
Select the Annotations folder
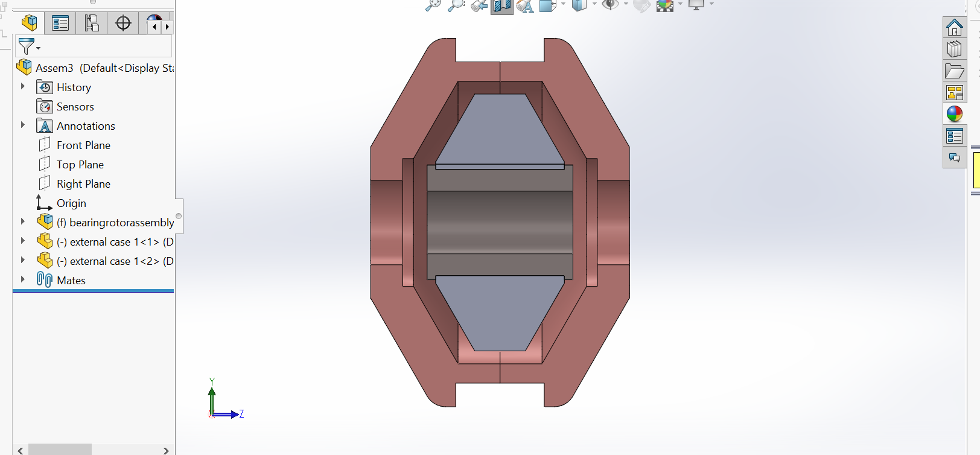pyautogui.click(x=86, y=126)
